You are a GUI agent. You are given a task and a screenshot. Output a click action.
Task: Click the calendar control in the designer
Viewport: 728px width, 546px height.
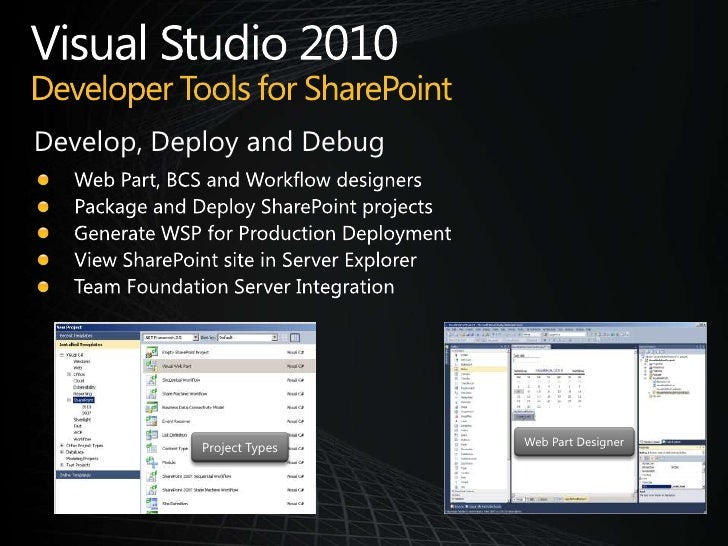(549, 388)
